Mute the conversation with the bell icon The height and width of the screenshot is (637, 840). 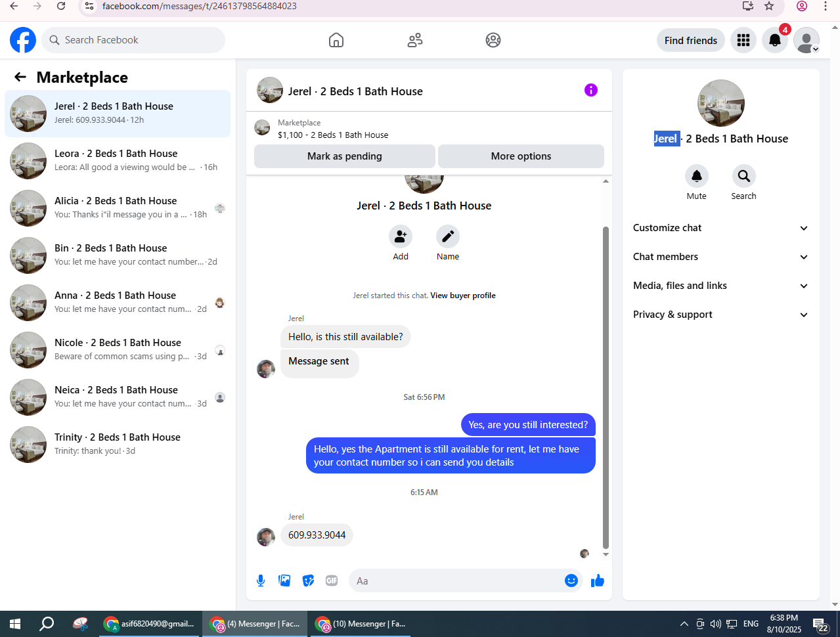point(697,176)
